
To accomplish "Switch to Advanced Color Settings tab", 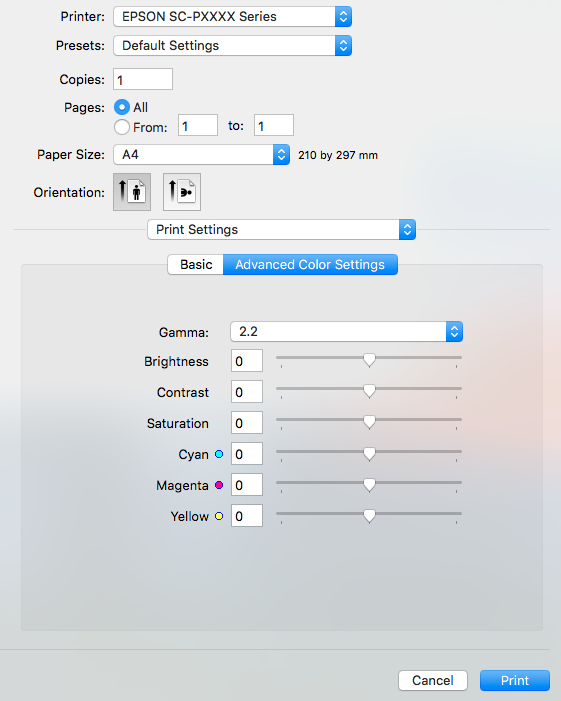I will (310, 265).
